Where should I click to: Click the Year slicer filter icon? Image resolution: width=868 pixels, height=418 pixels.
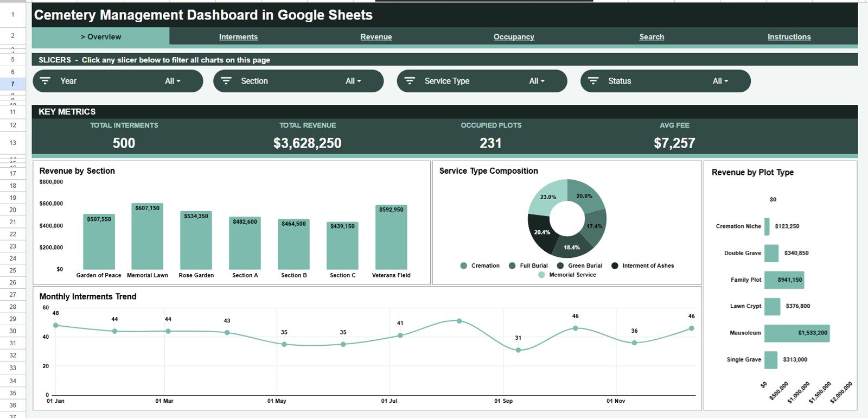[x=46, y=81]
